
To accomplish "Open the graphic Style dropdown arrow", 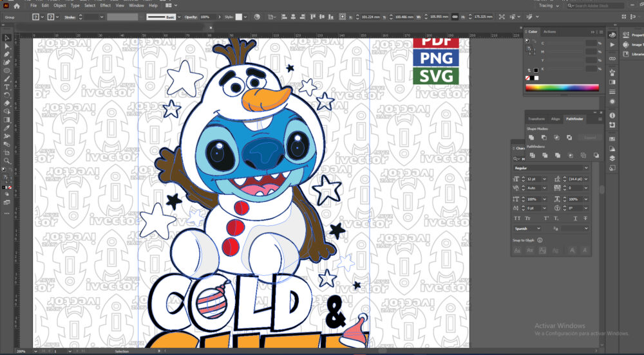I will click(x=245, y=17).
